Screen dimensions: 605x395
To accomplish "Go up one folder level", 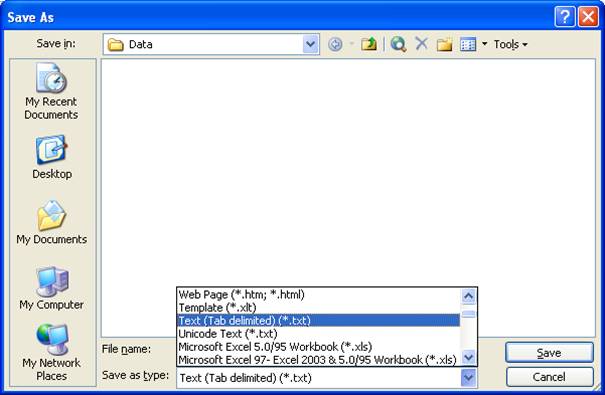I will (368, 44).
